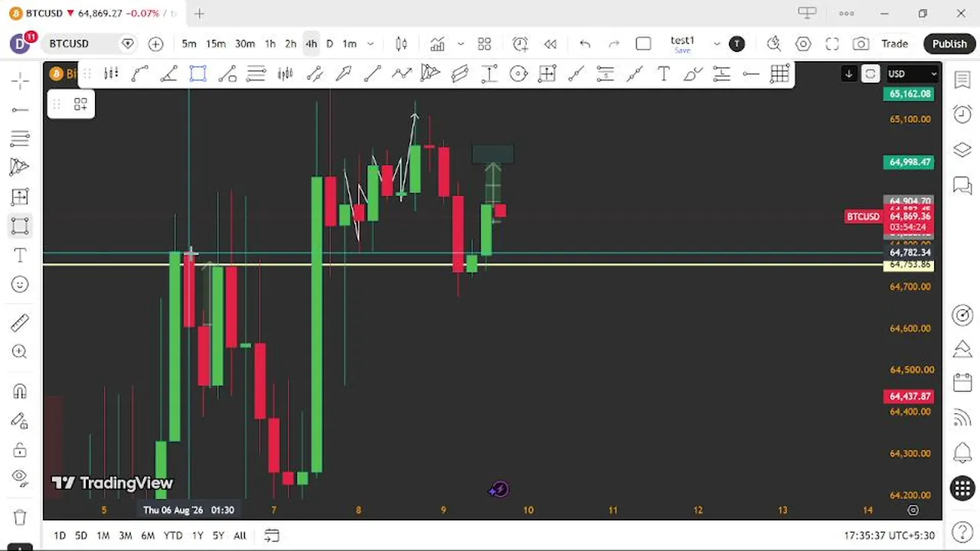Add symbol to compare with plus icon
The width and height of the screenshot is (980, 551).
(155, 44)
